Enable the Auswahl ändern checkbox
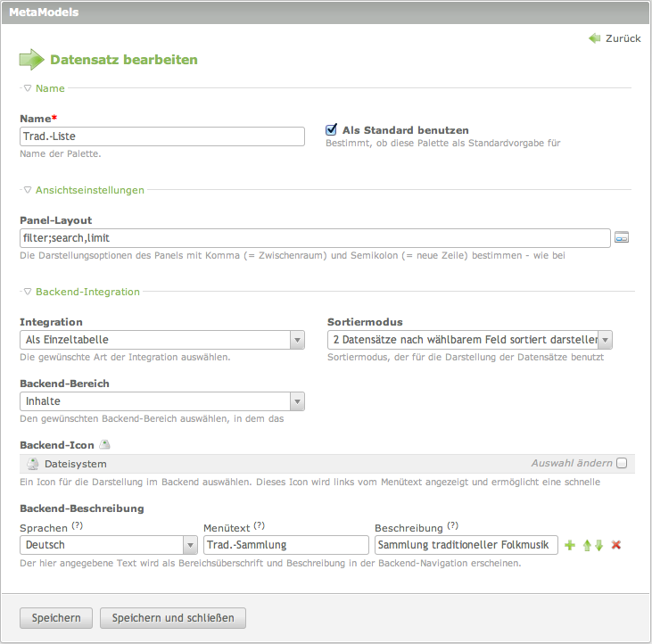Screen dimensions: 652x644 point(622,463)
